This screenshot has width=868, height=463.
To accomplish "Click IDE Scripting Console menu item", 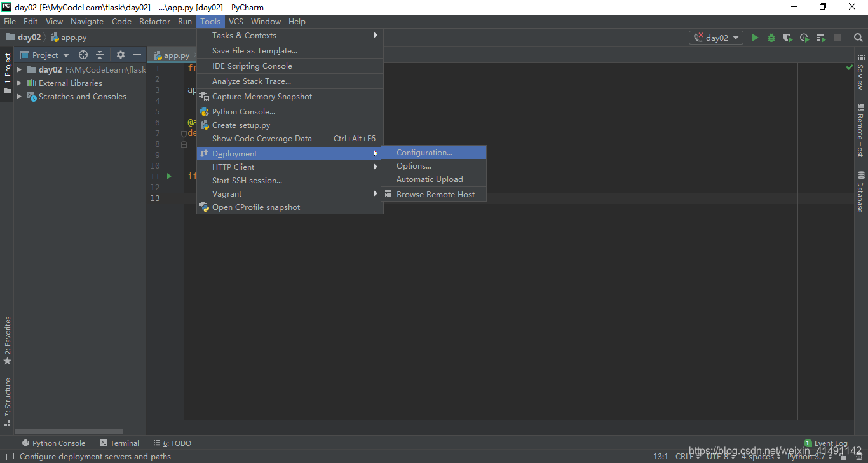I will (x=290, y=66).
